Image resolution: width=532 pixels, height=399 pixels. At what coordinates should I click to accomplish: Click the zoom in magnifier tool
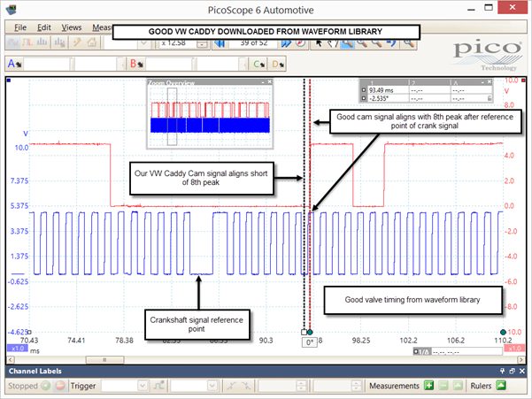[362, 43]
